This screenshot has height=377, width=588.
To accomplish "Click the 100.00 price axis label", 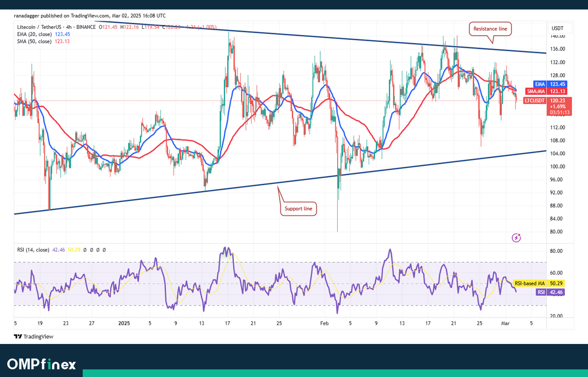I will [557, 167].
